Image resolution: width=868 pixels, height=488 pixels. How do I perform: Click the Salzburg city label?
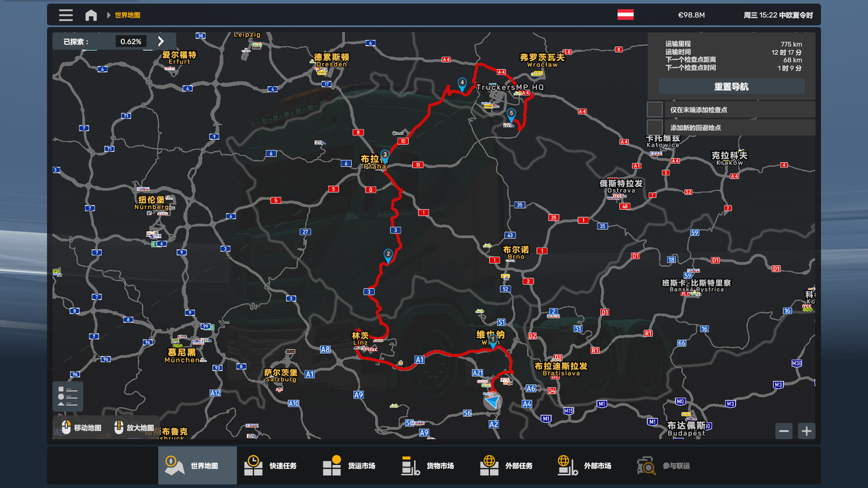tap(281, 376)
